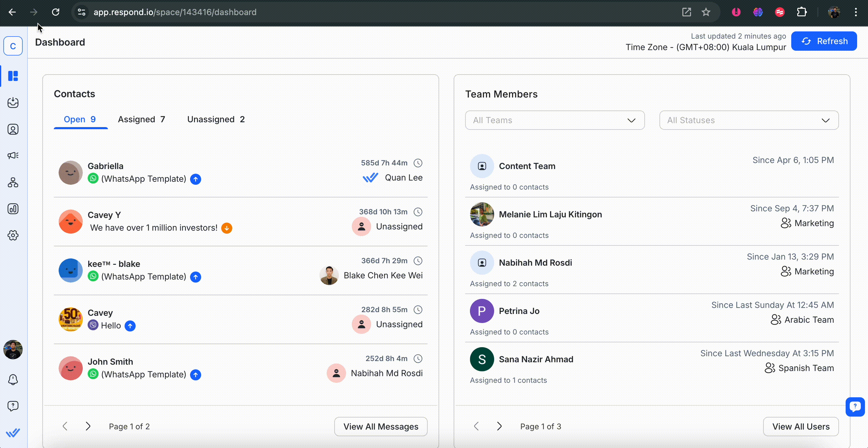Go to next page of Contacts
Image resolution: width=868 pixels, height=448 pixels.
[x=88, y=427]
